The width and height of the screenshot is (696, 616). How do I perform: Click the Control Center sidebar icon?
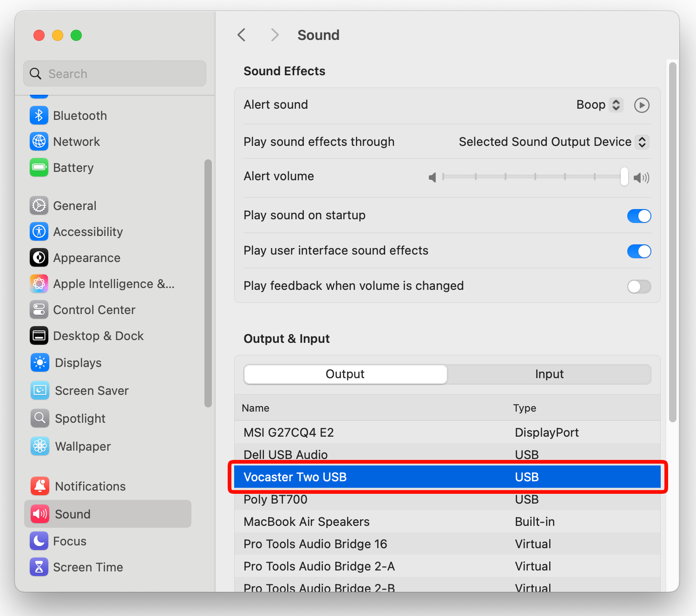coord(39,309)
